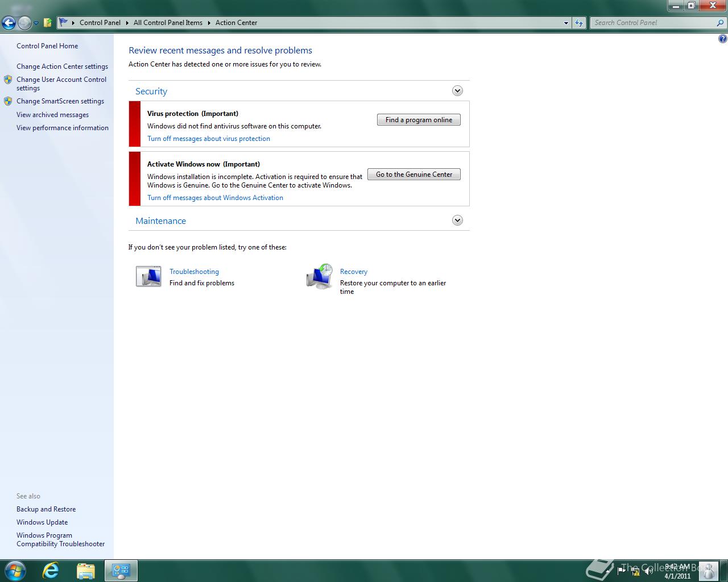Open Windows Program Compatibility Troubleshooter
This screenshot has width=728, height=582.
coord(61,539)
